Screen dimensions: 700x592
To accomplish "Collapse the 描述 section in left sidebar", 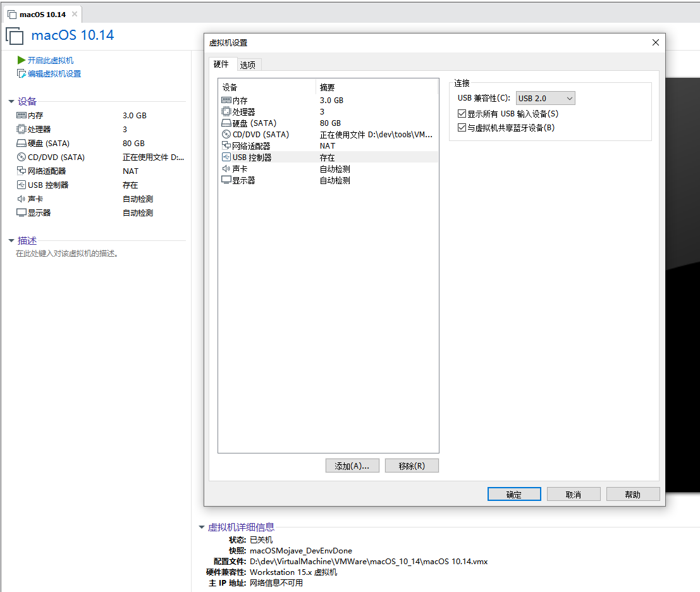I will (11, 240).
